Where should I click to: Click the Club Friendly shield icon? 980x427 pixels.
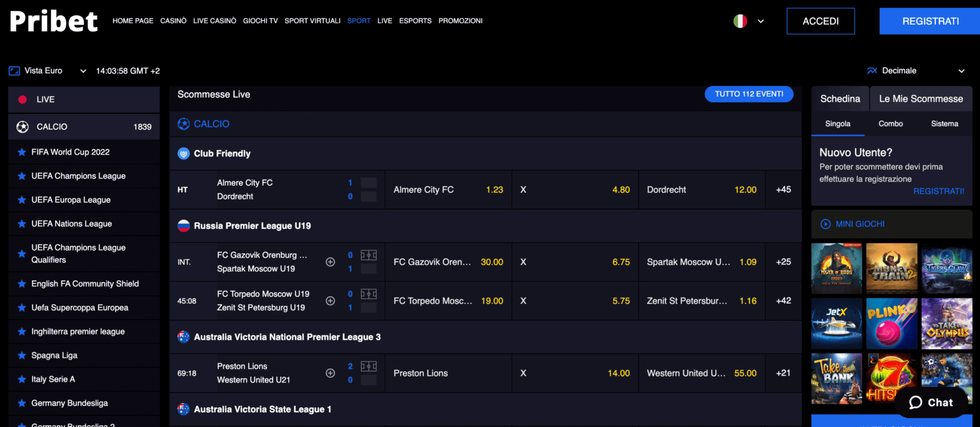(x=184, y=154)
